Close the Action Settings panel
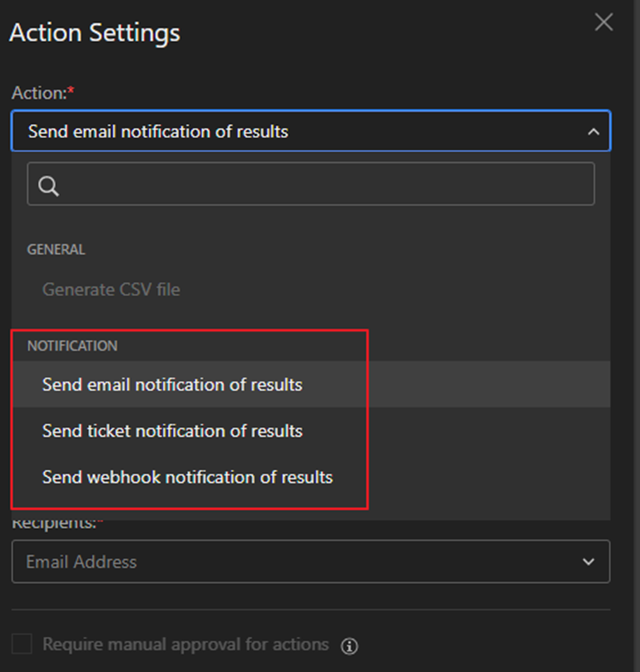 pyautogui.click(x=604, y=22)
